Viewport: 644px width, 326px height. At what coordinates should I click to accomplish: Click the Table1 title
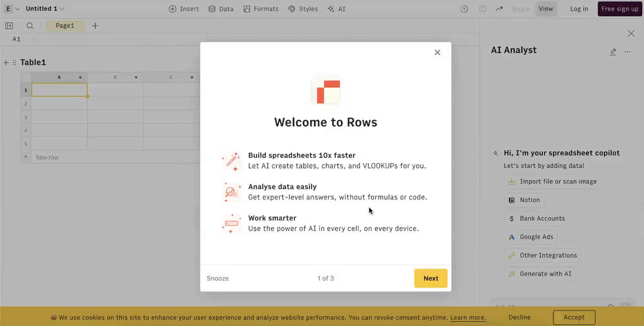[x=33, y=62]
